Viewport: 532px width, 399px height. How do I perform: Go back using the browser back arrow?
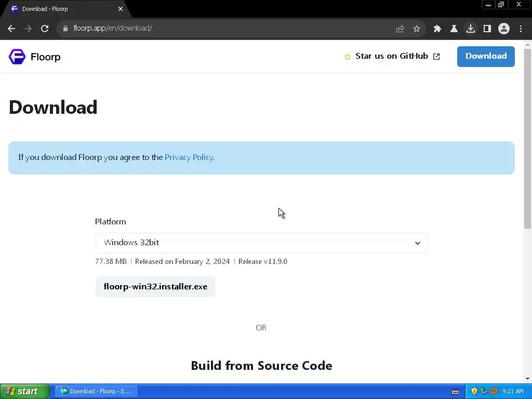point(11,29)
